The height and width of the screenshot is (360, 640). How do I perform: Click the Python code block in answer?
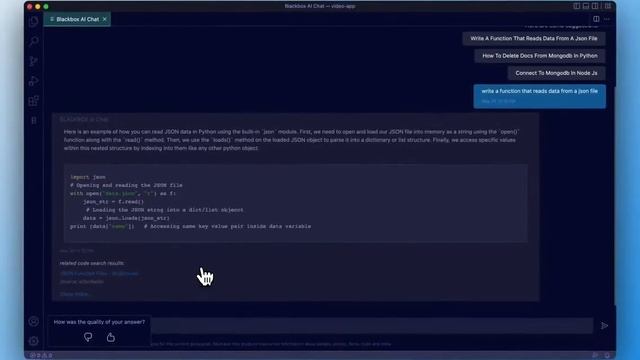(x=296, y=203)
